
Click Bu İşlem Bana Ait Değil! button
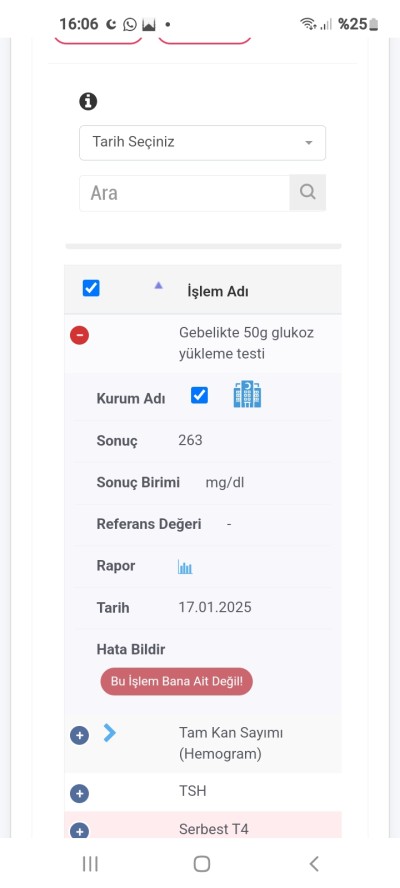click(x=177, y=681)
